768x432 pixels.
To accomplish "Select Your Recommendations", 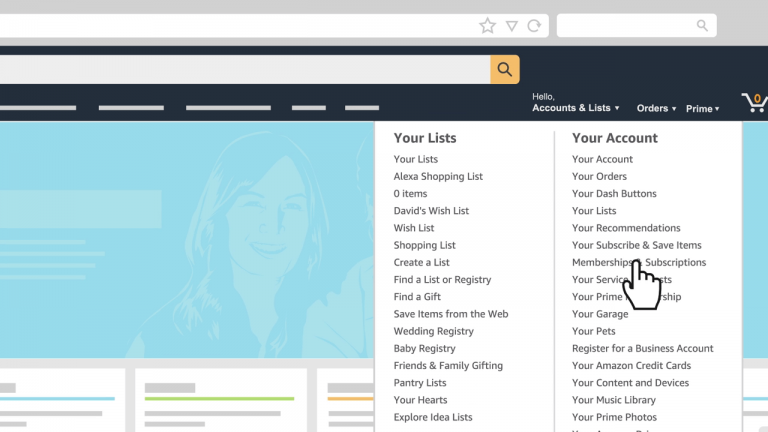I will (626, 228).
